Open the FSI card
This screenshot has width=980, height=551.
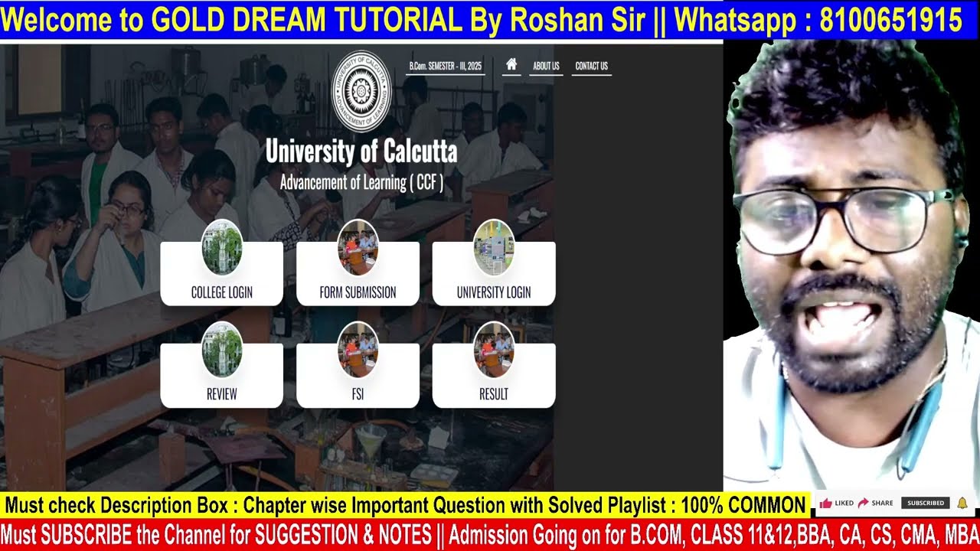pos(358,375)
